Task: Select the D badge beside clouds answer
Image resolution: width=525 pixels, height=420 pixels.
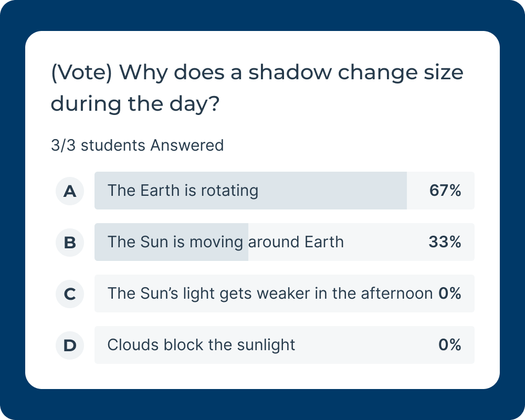Action: 69,345
